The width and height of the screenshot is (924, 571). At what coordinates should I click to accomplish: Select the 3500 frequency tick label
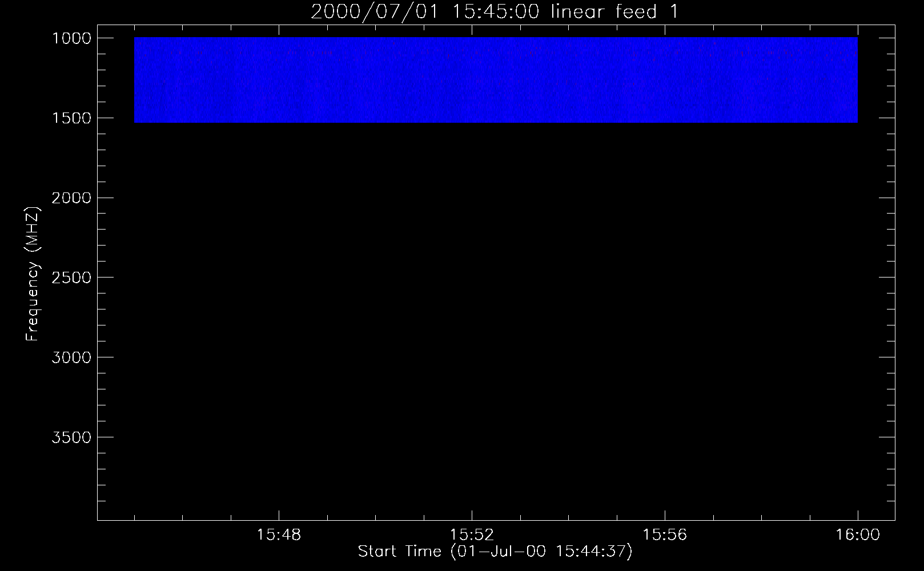tap(71, 437)
